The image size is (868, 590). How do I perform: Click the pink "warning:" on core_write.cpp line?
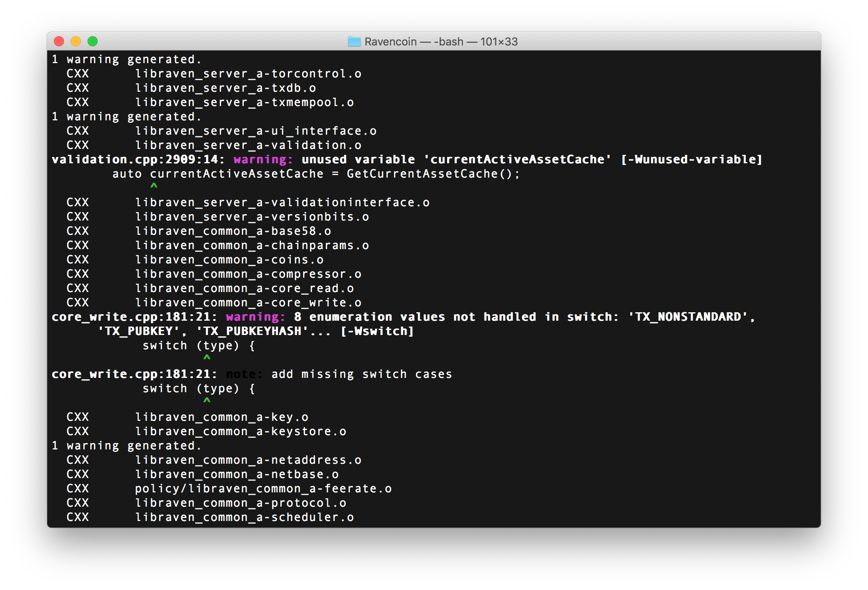tap(256, 317)
